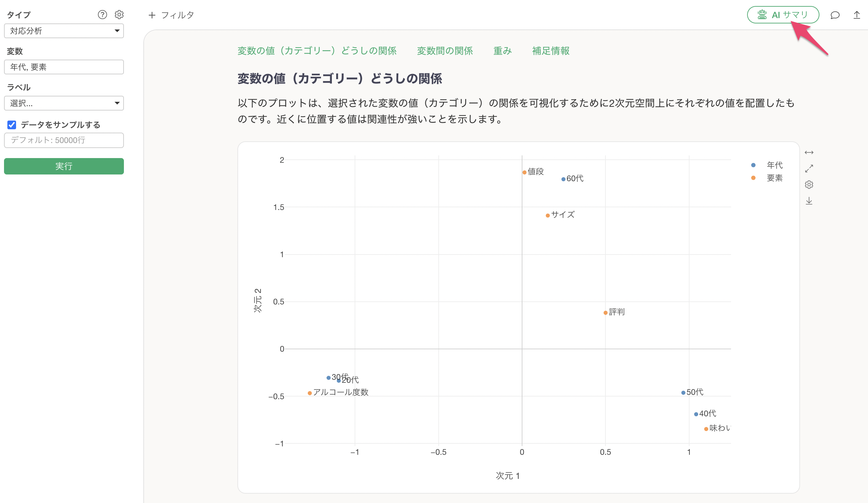Open the 変数 field showing 年代, 要素
The height and width of the screenshot is (503, 868).
coord(64,67)
